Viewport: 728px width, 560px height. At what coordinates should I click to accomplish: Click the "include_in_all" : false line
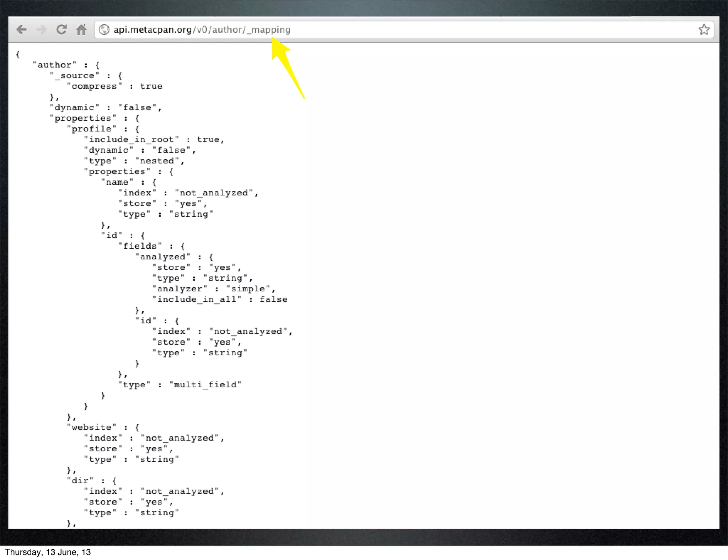pos(219,300)
